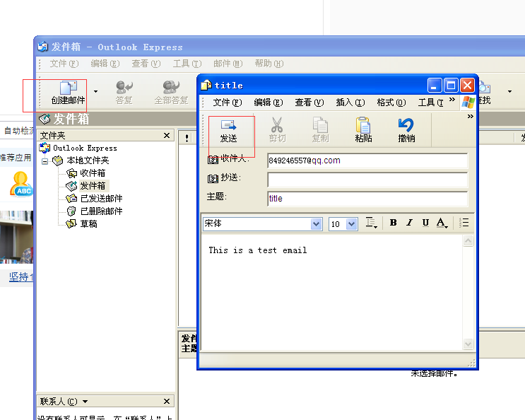Image resolution: width=525 pixels, height=420 pixels.
Task: Open 工具(T) menu in compose window
Action: click(x=430, y=102)
